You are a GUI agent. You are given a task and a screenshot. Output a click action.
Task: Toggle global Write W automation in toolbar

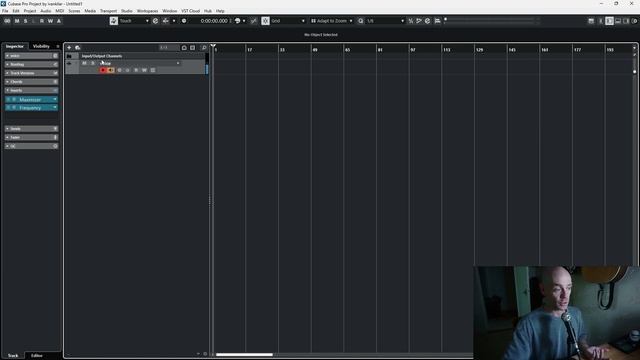50,21
